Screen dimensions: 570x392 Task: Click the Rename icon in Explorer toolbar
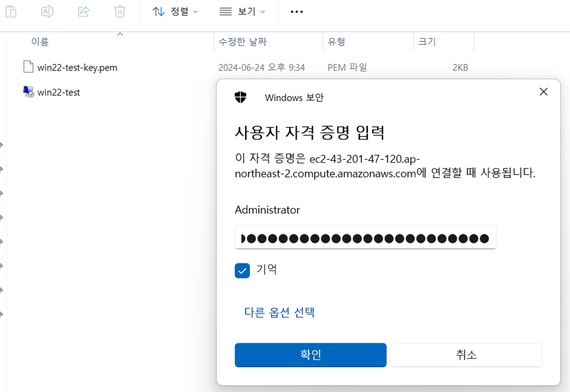pos(47,12)
